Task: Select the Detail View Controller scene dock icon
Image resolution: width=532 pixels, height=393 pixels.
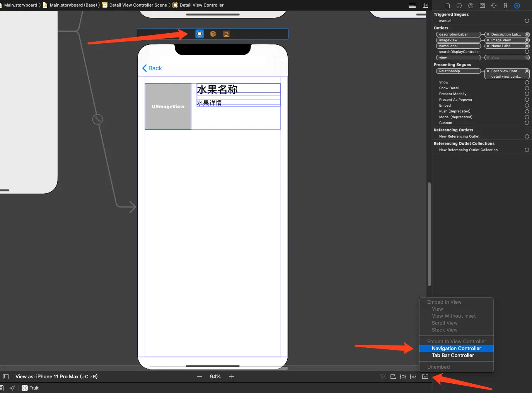Action: click(x=199, y=34)
